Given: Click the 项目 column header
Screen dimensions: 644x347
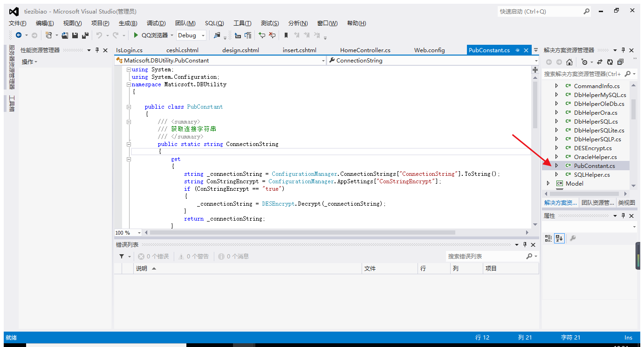Looking at the screenshot, I should pos(511,269).
